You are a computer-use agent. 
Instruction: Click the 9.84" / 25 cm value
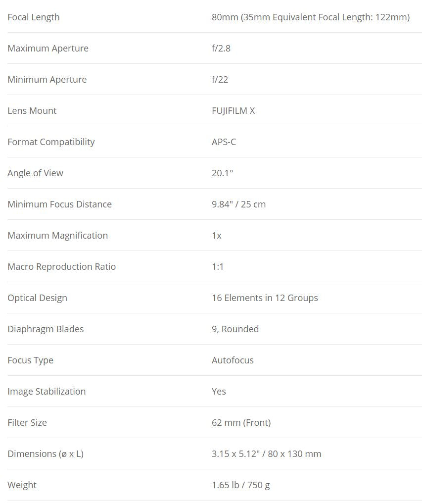pos(238,204)
